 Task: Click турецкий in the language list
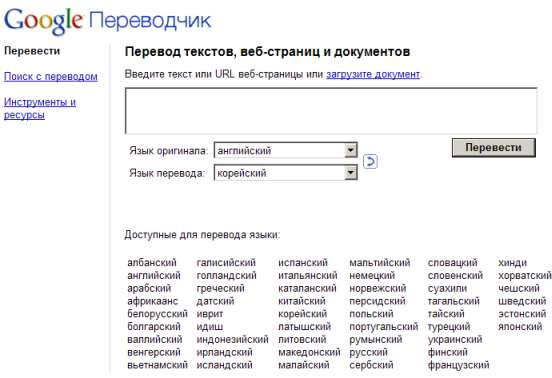(449, 327)
